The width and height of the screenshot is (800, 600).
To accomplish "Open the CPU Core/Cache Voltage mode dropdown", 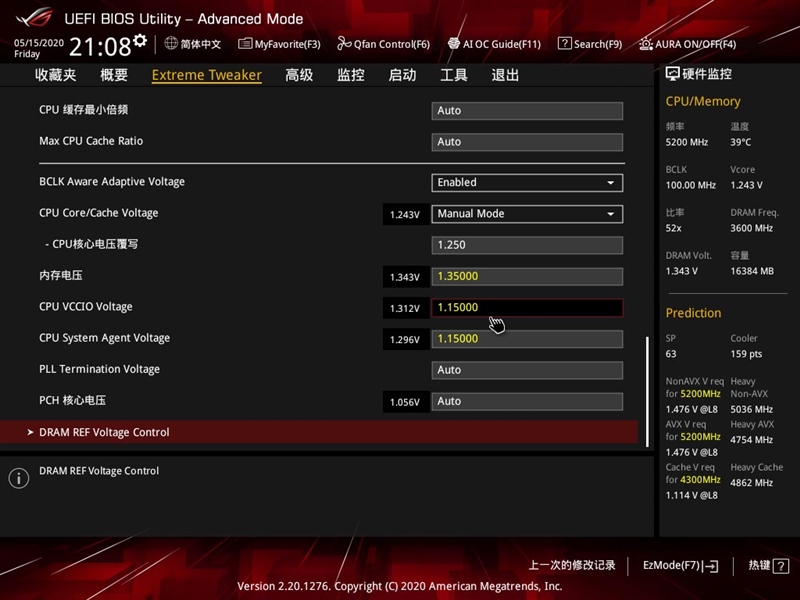I will pyautogui.click(x=527, y=213).
